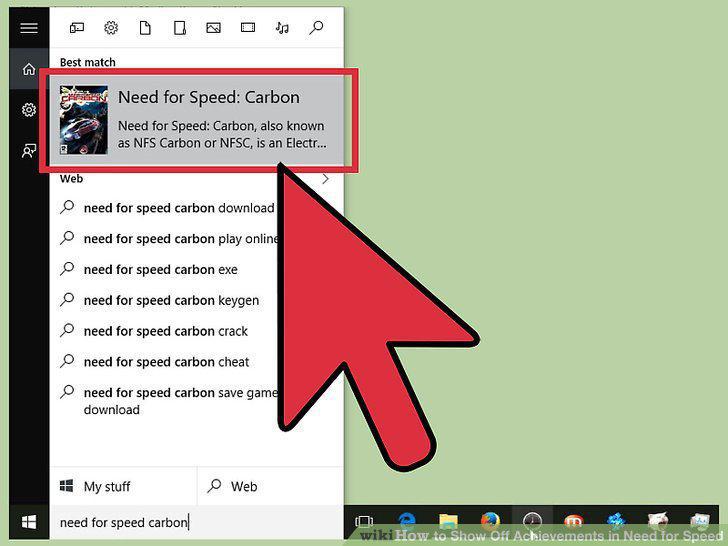Launch Microsoft Edge from the taskbar
The image size is (728, 546).
pos(407,522)
